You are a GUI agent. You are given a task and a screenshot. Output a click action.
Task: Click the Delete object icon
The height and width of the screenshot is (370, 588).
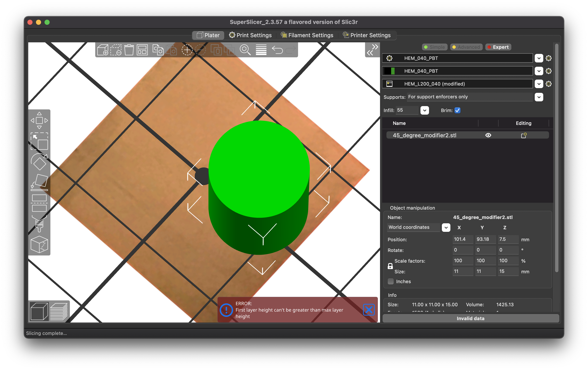click(x=116, y=50)
